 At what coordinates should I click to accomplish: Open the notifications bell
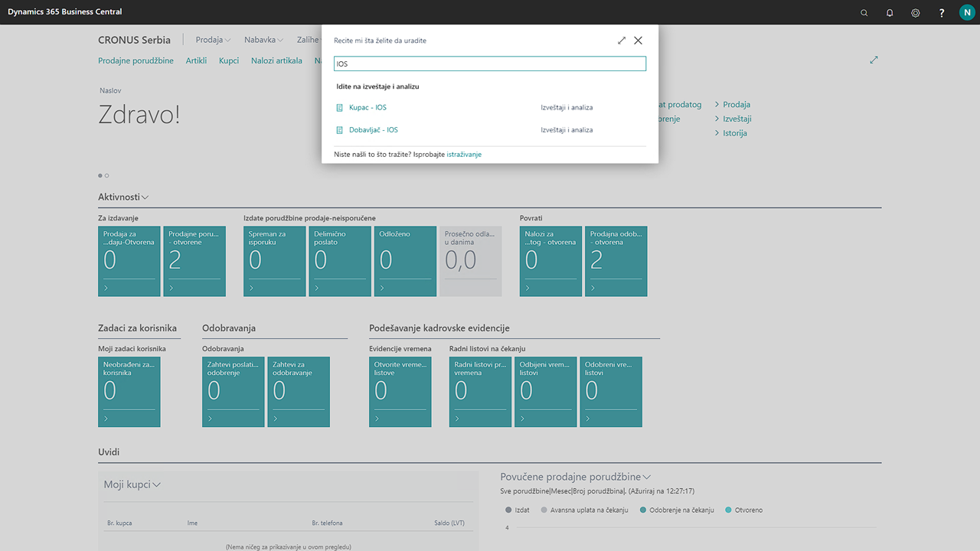890,12
